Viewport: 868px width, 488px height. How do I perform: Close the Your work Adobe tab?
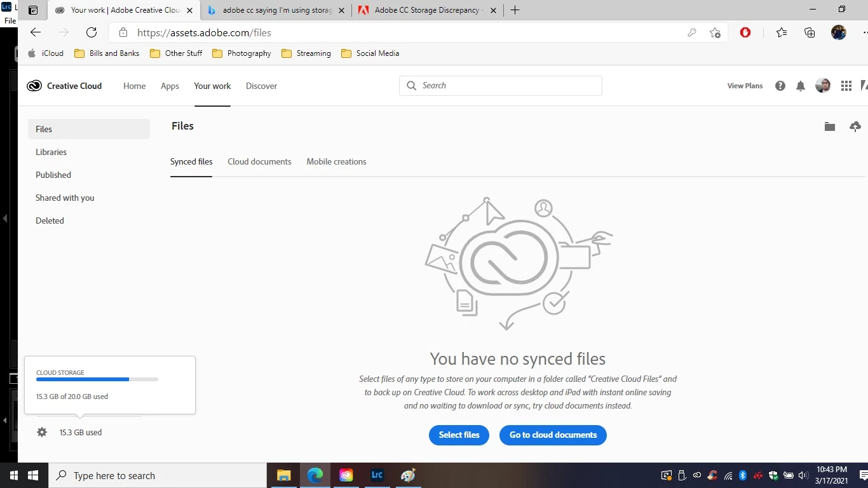(x=189, y=10)
